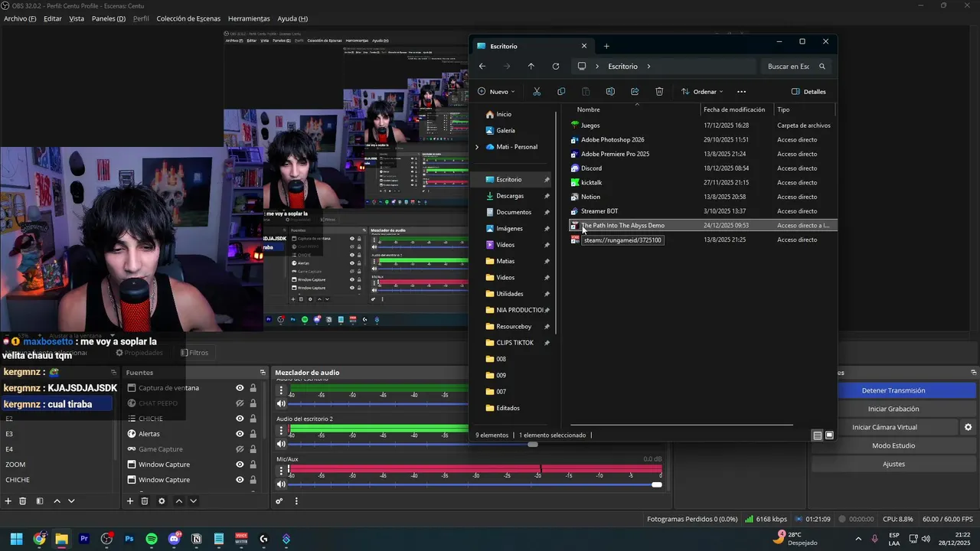Delete the selected file in Explorer toolbar
This screenshot has height=551, width=980.
coord(659,92)
